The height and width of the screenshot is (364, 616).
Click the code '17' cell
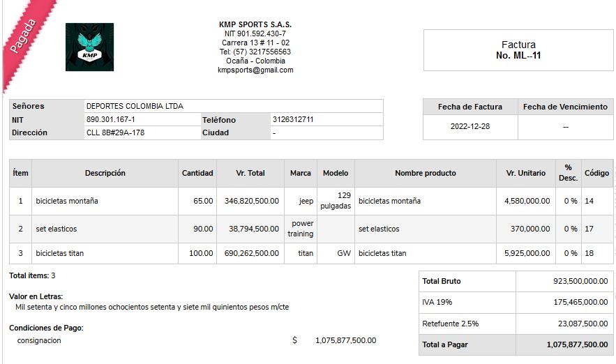click(589, 229)
